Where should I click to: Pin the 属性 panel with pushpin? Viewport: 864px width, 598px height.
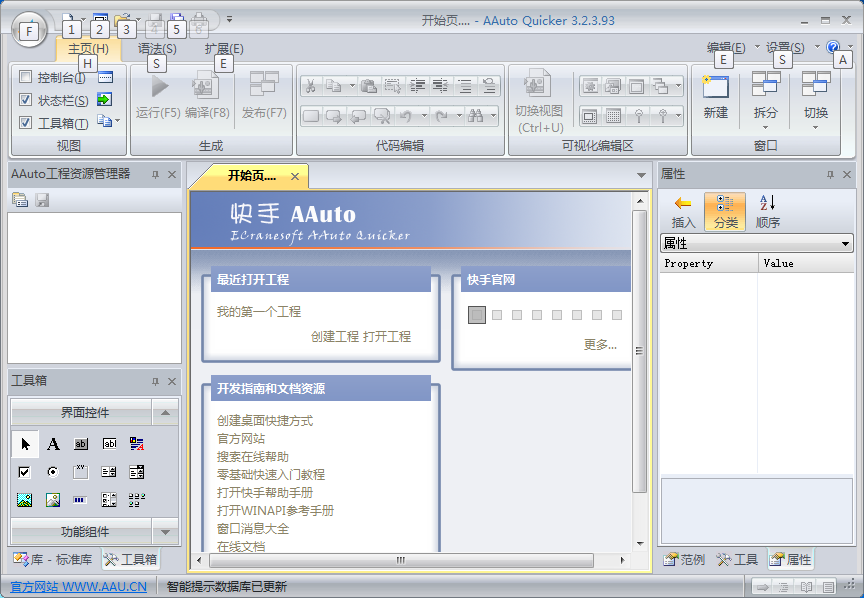coord(829,174)
